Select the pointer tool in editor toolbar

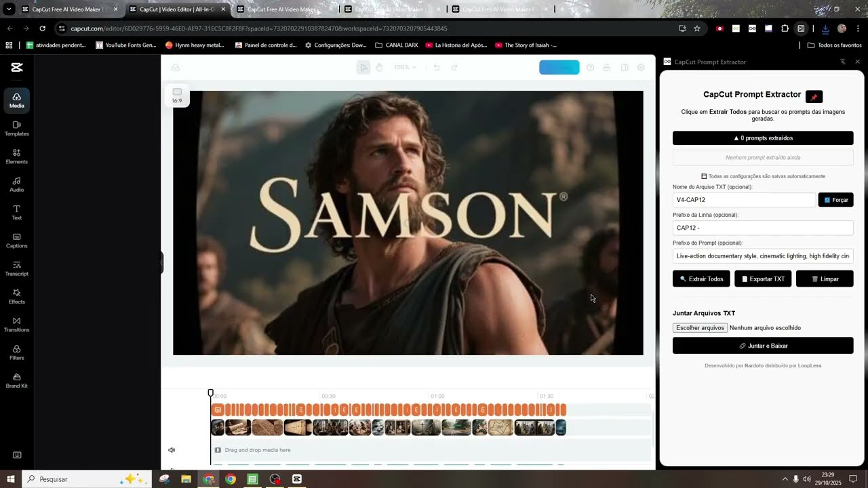(x=363, y=67)
